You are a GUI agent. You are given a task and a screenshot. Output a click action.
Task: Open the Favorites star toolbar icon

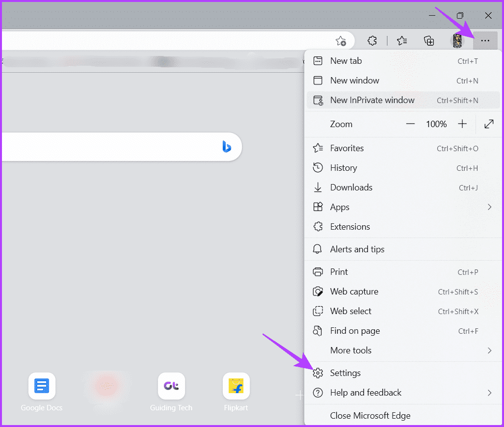pyautogui.click(x=402, y=41)
